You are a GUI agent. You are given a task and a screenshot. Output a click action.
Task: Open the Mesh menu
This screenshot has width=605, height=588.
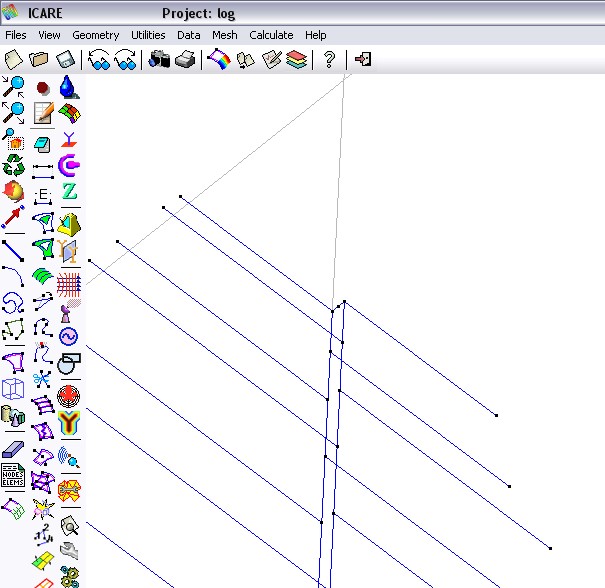click(225, 35)
